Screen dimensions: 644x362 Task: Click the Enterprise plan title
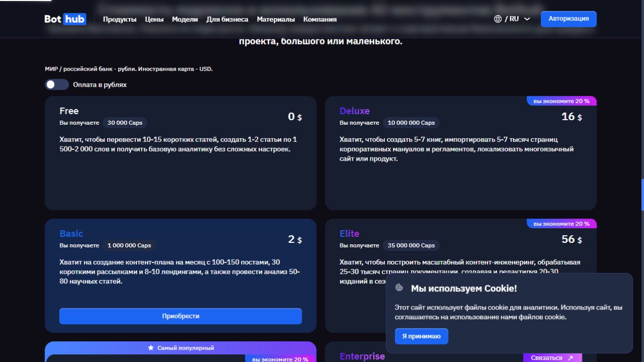[362, 356]
